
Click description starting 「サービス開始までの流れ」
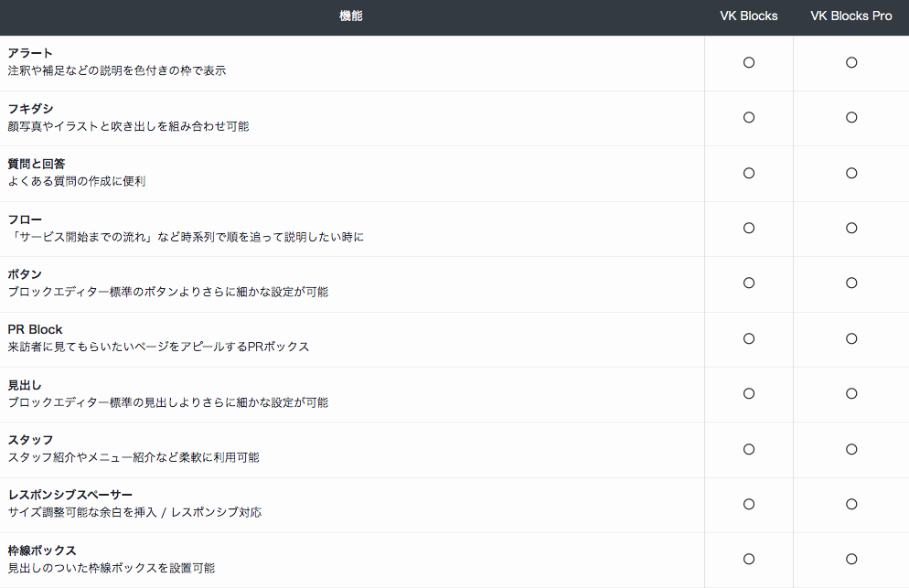[x=186, y=237]
